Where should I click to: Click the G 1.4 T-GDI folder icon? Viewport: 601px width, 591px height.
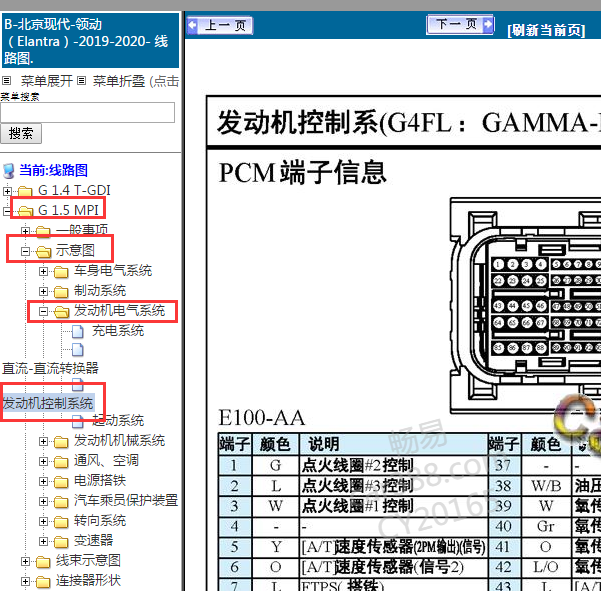pyautogui.click(x=25, y=191)
